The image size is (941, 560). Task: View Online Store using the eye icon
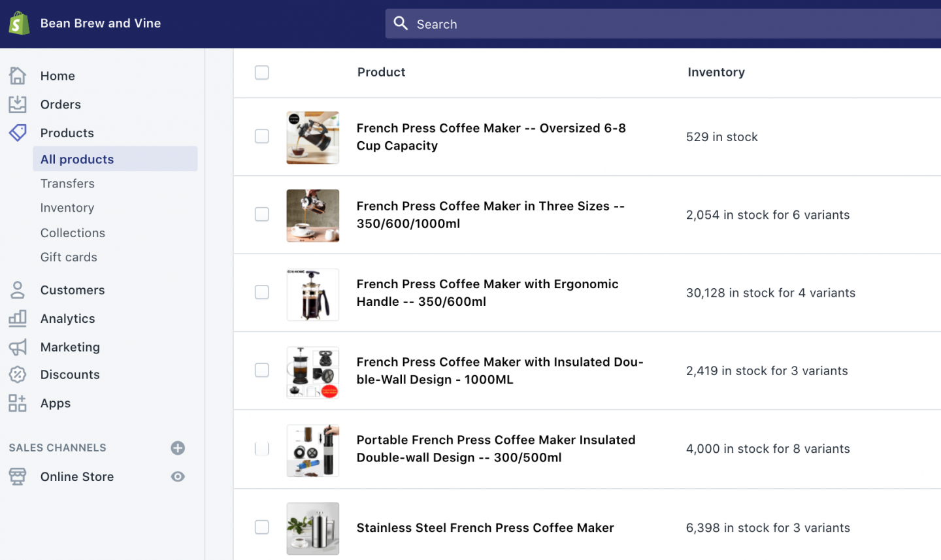tap(178, 477)
